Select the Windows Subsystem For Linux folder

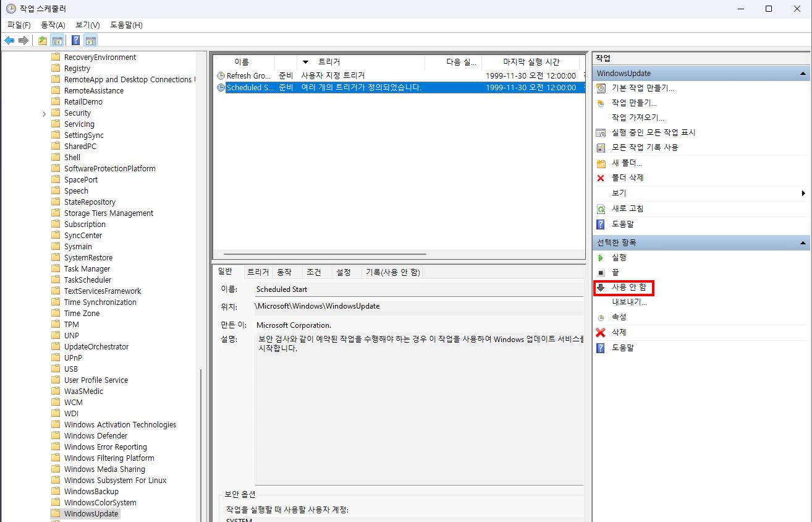[x=115, y=480]
